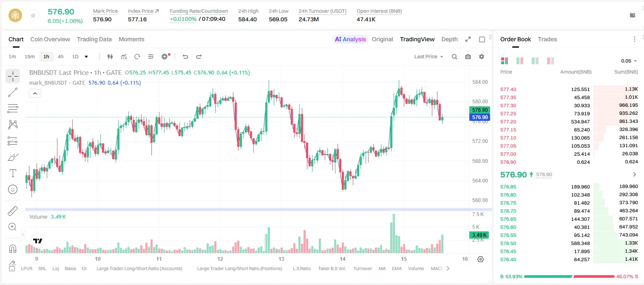Take a chart snapshot with camera icon

(x=468, y=57)
